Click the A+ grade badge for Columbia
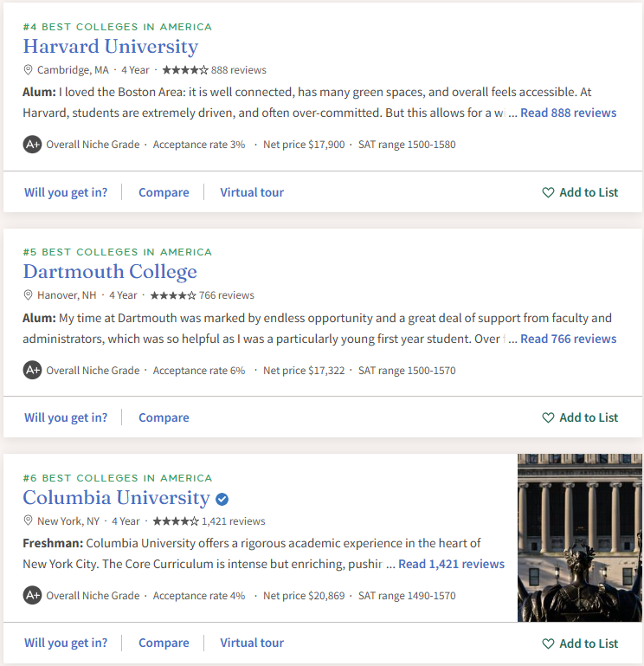Screen dimensions: 644x666 click(32, 596)
